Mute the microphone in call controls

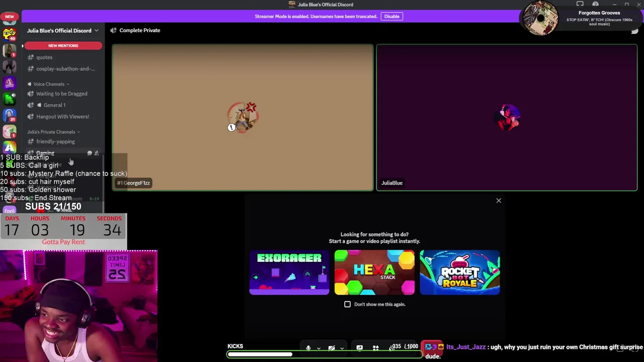coord(308,347)
